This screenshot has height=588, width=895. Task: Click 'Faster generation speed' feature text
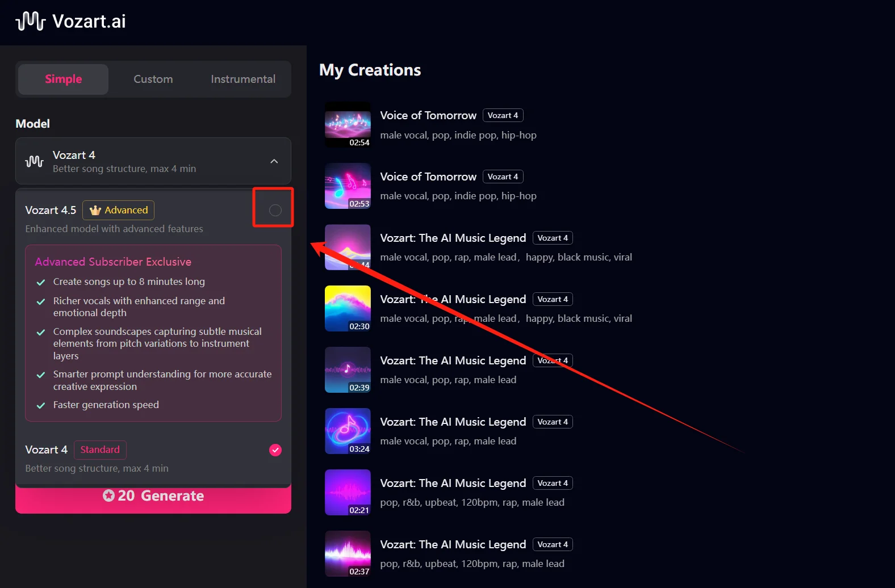[106, 405]
